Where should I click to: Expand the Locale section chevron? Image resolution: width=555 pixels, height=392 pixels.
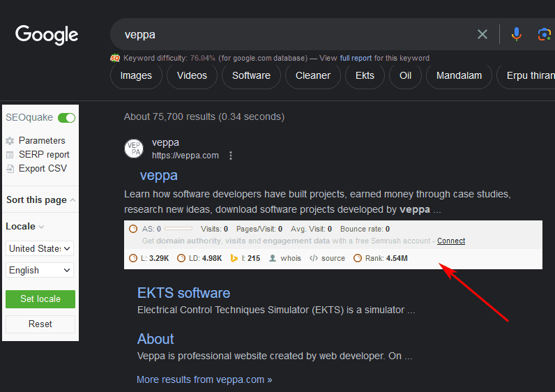(x=41, y=227)
